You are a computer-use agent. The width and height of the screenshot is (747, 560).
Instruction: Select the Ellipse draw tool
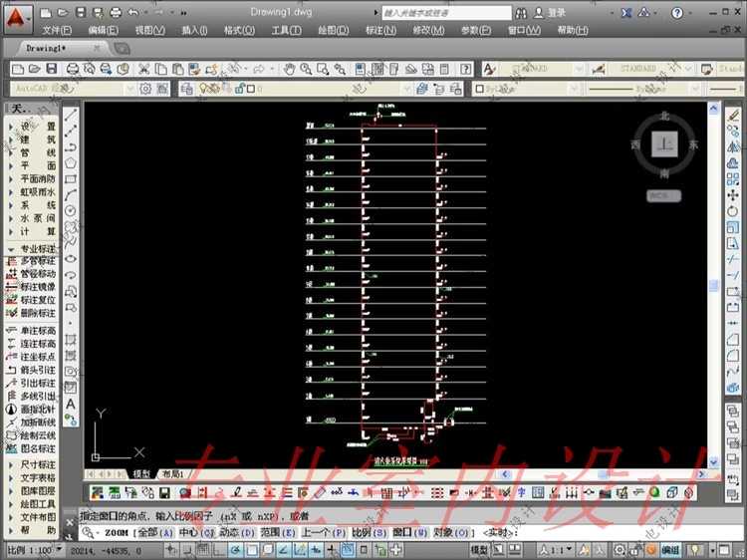tap(71, 259)
